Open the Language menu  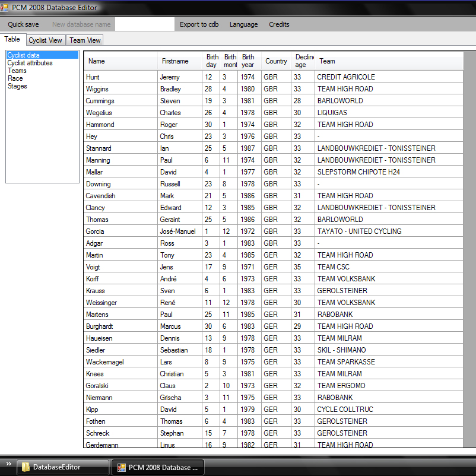pyautogui.click(x=243, y=24)
